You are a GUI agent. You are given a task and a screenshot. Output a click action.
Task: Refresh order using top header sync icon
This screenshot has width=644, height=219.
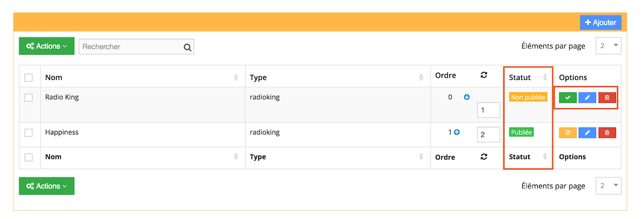point(484,75)
